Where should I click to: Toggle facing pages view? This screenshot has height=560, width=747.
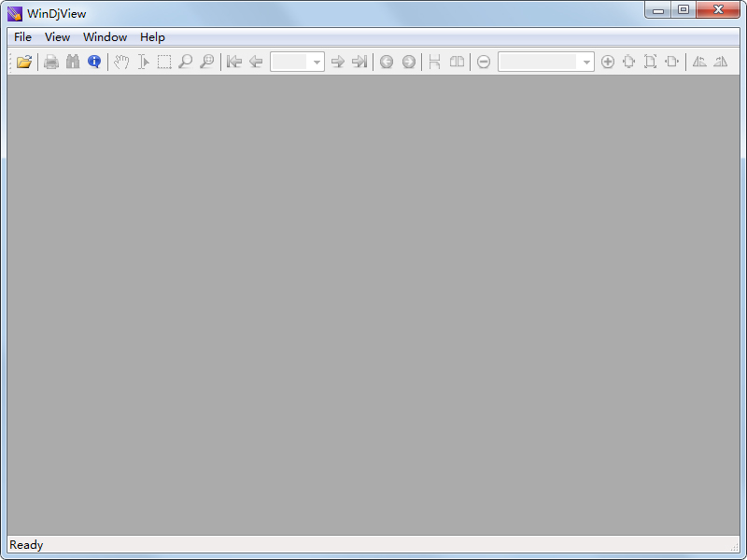pyautogui.click(x=458, y=62)
